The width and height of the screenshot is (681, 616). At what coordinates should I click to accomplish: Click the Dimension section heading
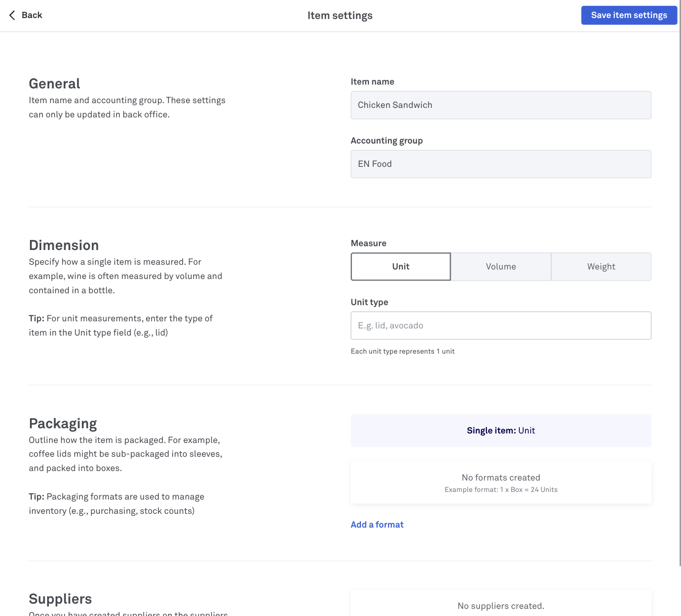[64, 245]
